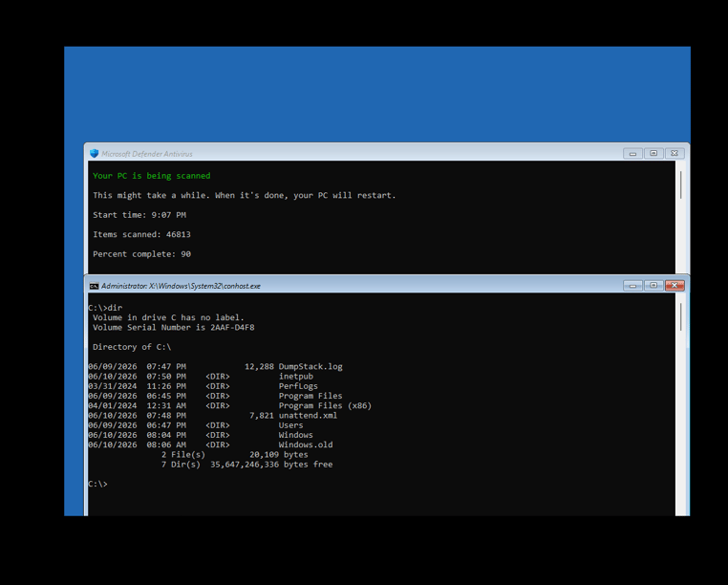
Task: Close the Administrator conhost.exe window
Action: tap(674, 285)
